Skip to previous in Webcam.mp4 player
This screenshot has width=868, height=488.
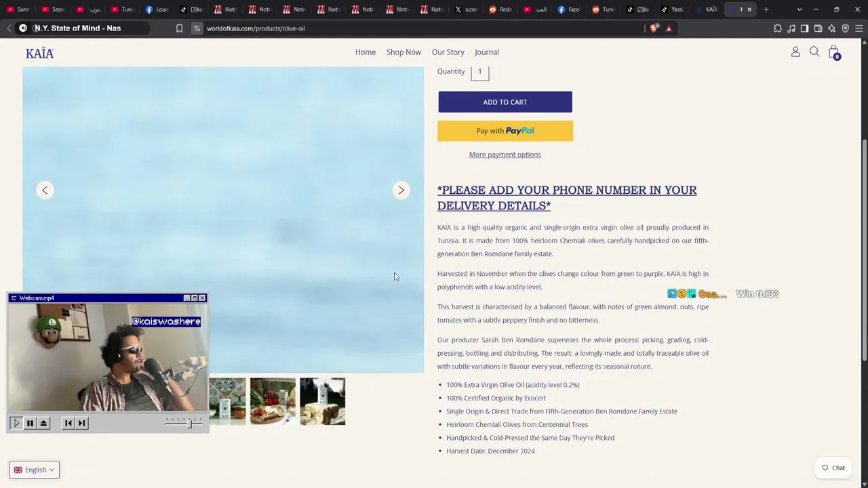tap(68, 423)
